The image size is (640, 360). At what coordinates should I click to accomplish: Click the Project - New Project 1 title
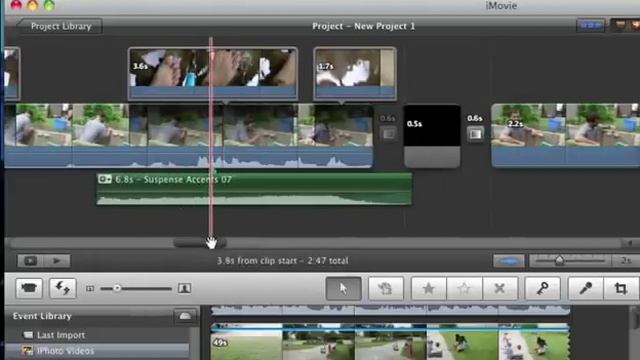pos(363,26)
